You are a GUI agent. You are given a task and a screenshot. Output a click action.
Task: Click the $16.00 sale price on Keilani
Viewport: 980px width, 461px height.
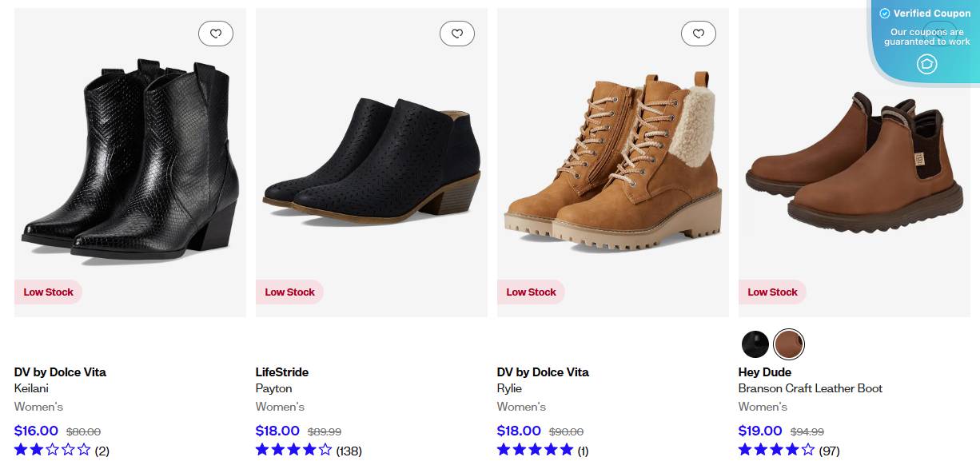click(x=36, y=431)
